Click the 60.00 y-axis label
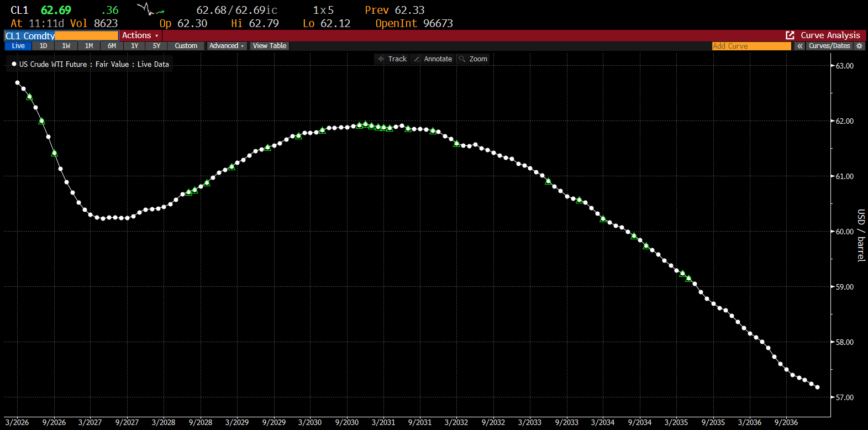 pos(844,232)
